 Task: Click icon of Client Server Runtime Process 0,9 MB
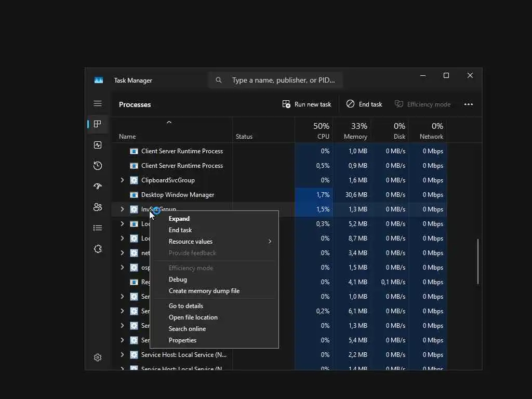click(134, 166)
